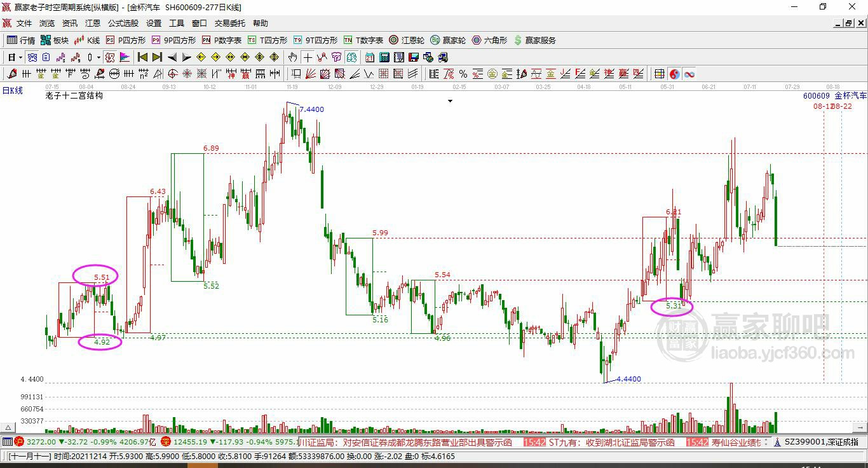Open the 江恩轮 Gann wheel
Viewport: 868px width, 468px height.
pyautogui.click(x=407, y=40)
